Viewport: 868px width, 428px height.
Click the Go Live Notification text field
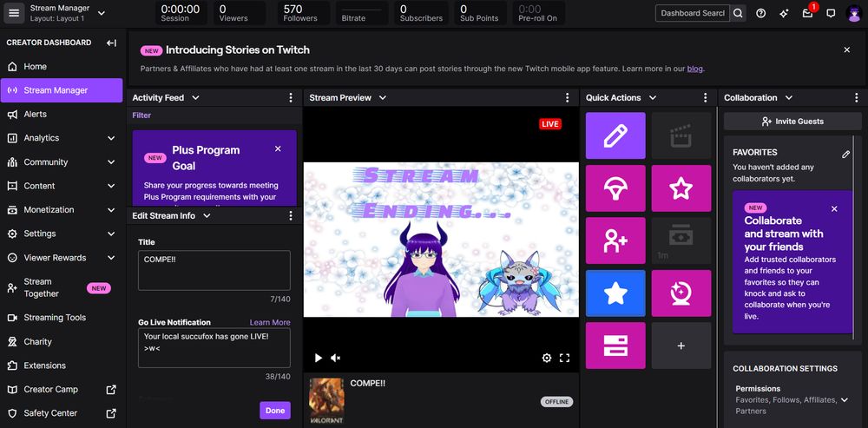click(x=214, y=348)
